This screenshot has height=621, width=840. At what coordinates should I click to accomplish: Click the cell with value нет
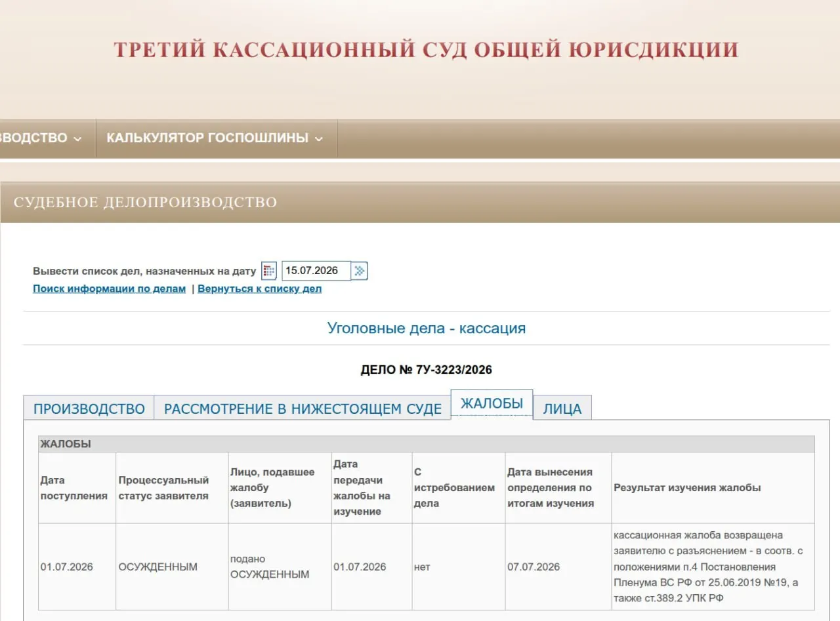[459, 567]
